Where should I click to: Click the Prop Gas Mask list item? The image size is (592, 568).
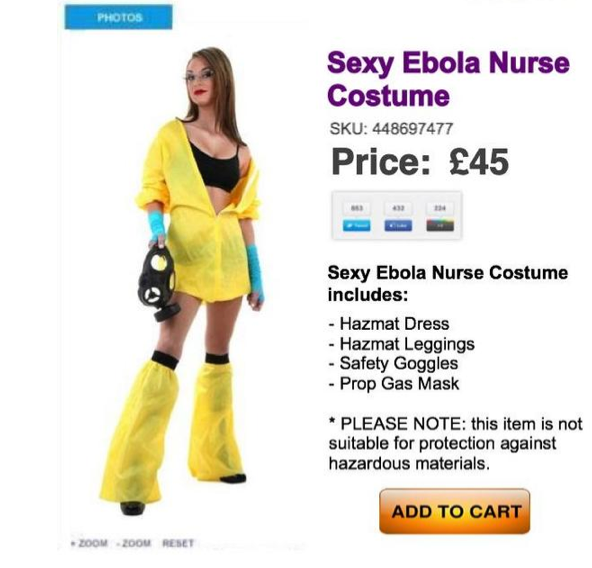pos(394,383)
